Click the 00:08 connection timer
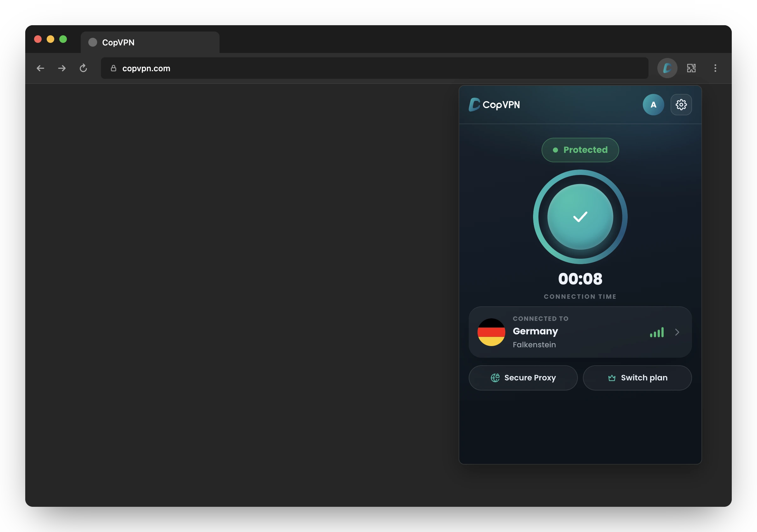 pyautogui.click(x=580, y=279)
